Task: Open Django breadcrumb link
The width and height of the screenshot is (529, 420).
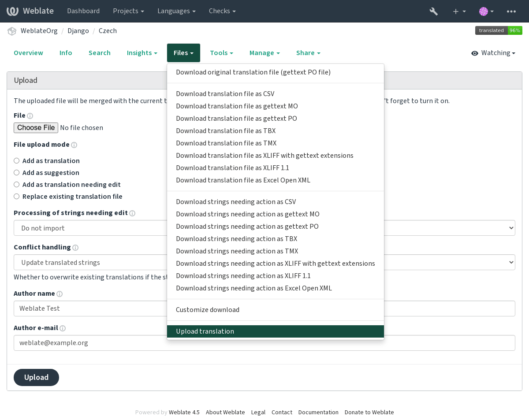Action: pos(78,31)
